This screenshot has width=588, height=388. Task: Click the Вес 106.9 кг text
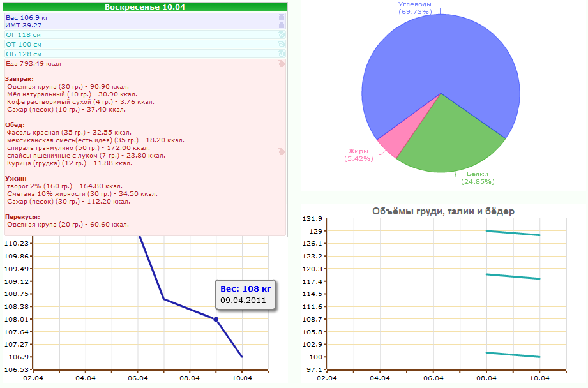point(27,18)
